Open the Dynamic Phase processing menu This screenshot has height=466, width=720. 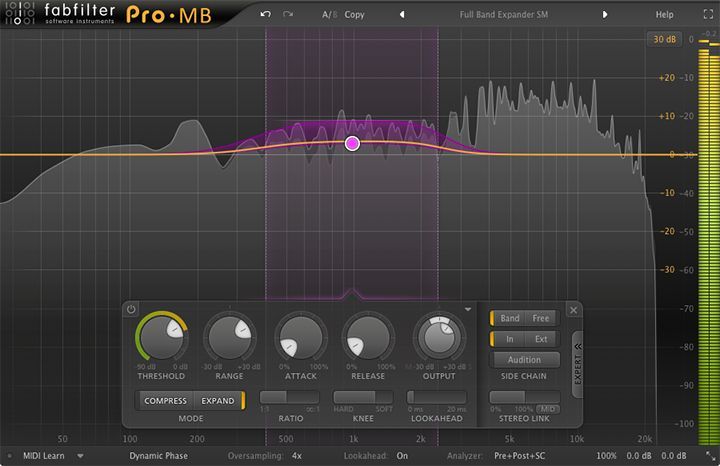159,456
